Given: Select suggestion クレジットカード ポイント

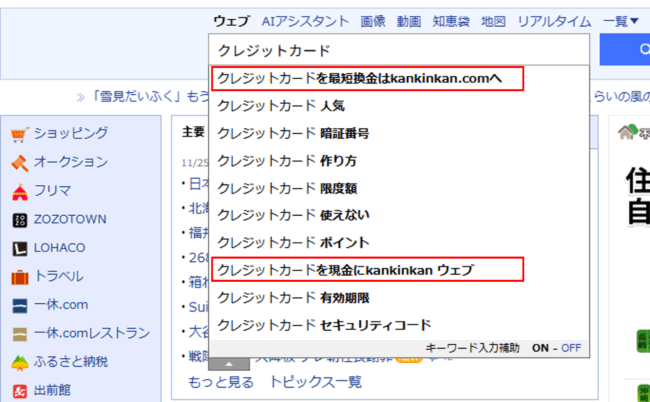Looking at the screenshot, I should point(399,242).
